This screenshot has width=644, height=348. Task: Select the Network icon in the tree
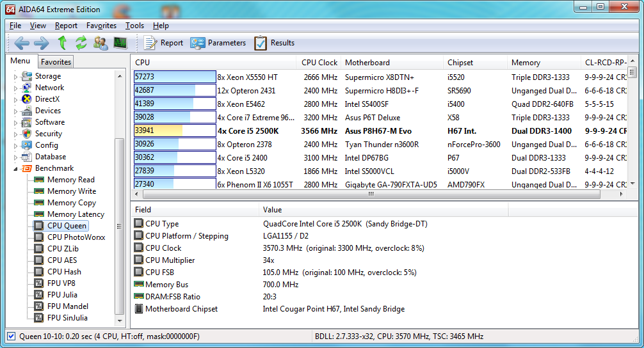(x=27, y=88)
